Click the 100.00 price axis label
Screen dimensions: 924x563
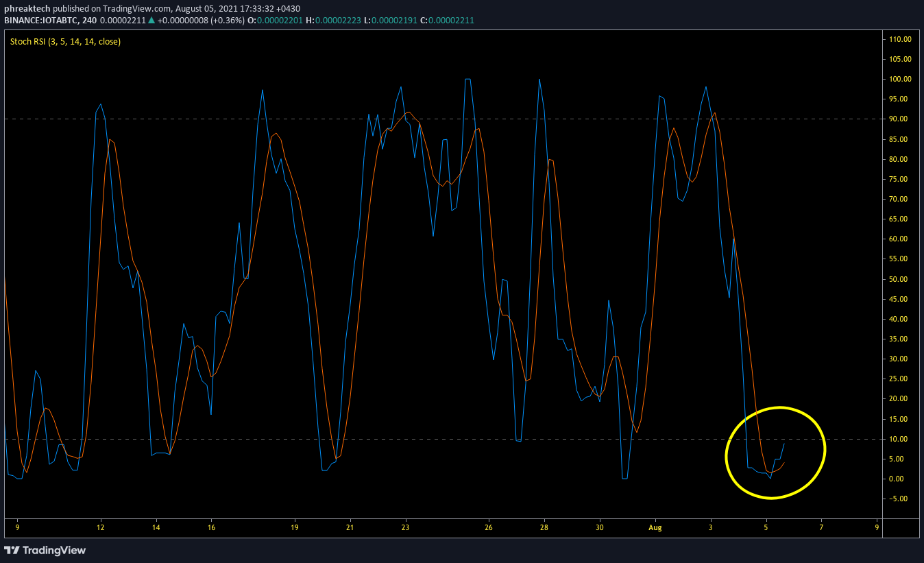899,79
